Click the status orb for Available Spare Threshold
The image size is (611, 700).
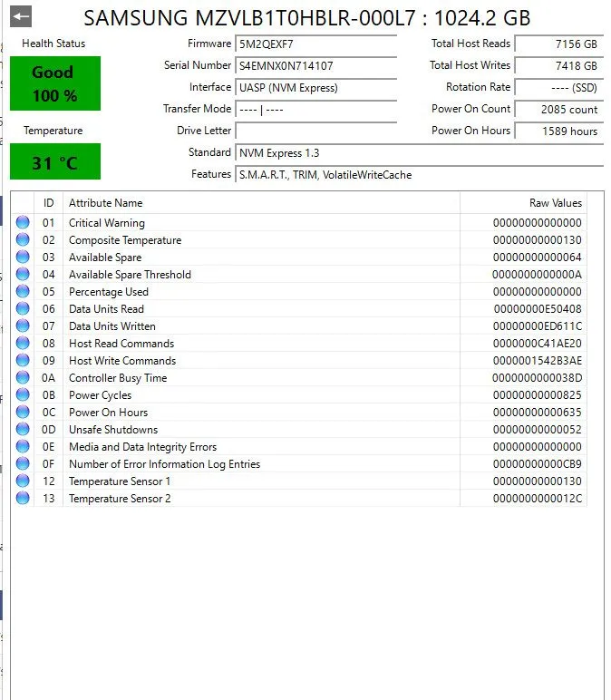(23, 274)
